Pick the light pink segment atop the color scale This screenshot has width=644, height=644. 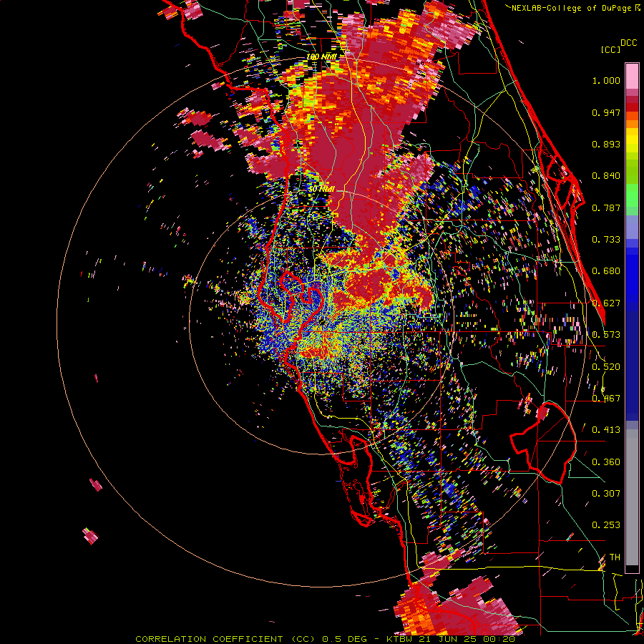click(x=632, y=76)
